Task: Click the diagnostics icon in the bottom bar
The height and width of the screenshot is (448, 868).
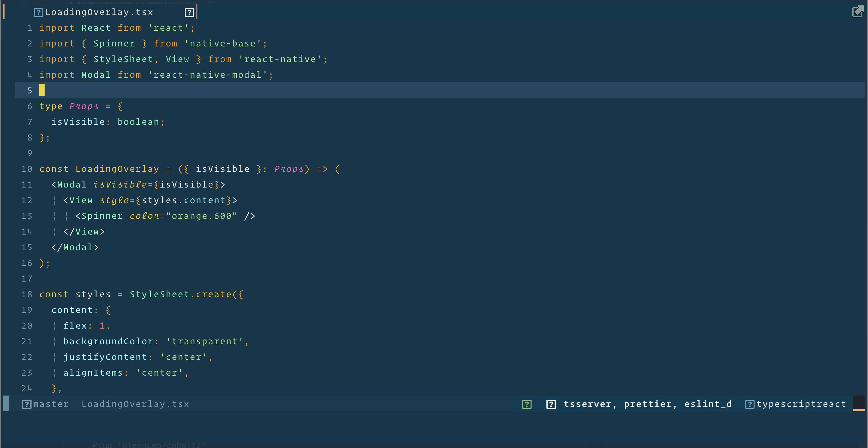Action: [527, 404]
